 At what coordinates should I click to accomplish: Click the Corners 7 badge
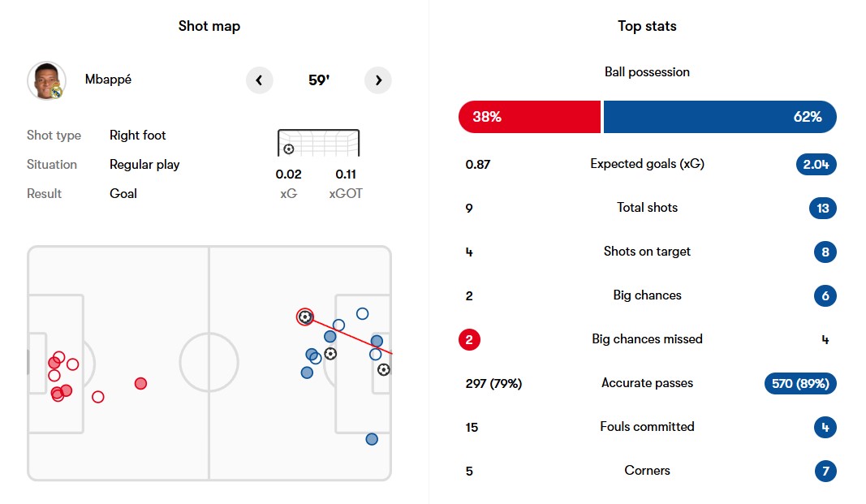tap(825, 471)
